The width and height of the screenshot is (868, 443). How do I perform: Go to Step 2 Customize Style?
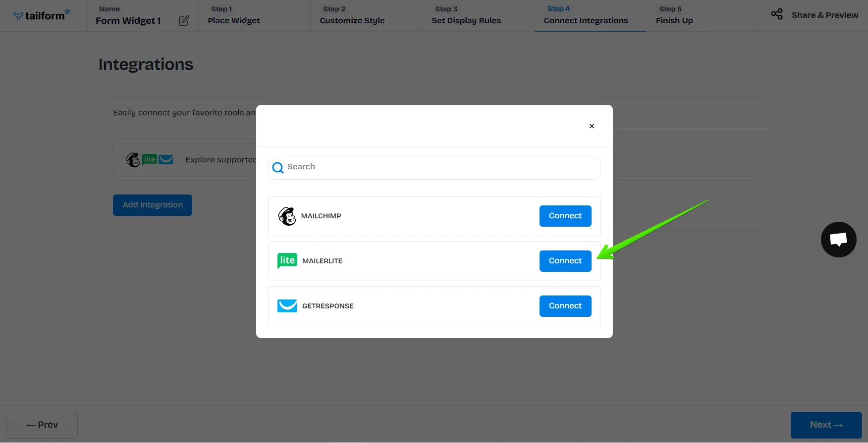[x=366, y=16]
